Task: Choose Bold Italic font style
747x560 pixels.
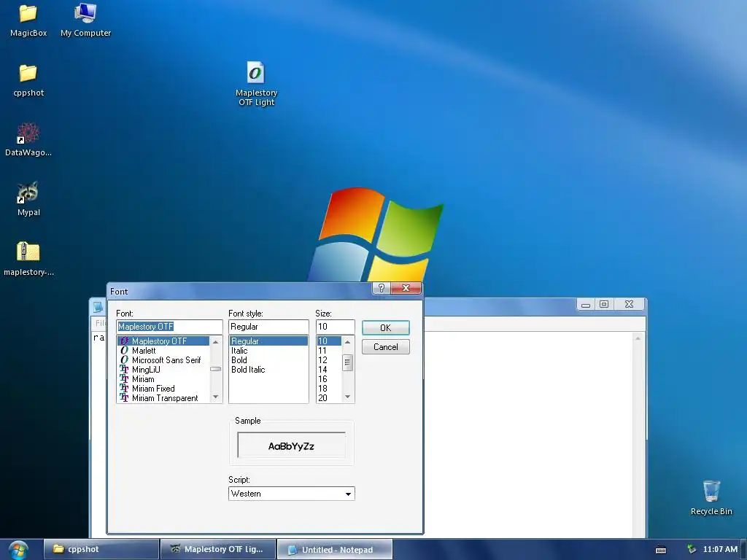Action: [268, 370]
